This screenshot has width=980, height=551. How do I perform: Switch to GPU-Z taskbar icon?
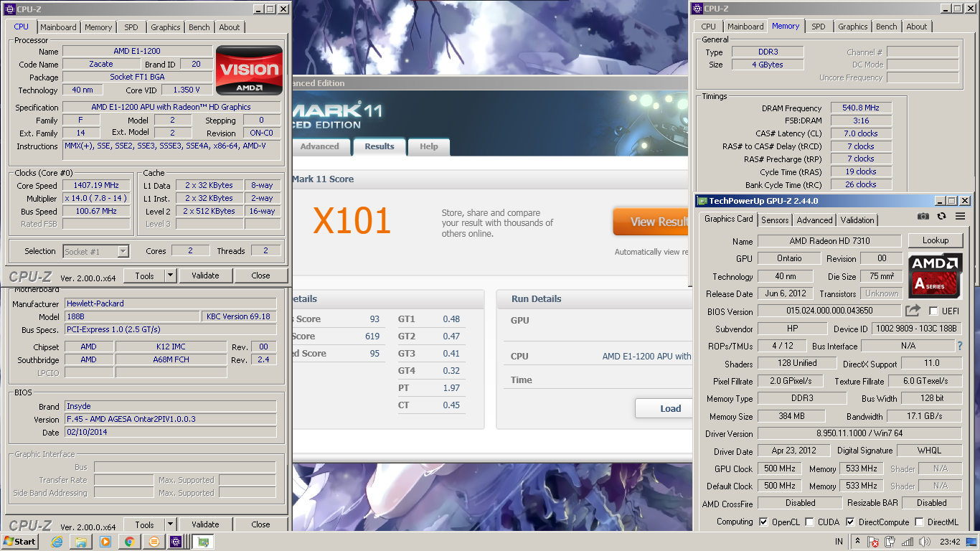point(203,542)
